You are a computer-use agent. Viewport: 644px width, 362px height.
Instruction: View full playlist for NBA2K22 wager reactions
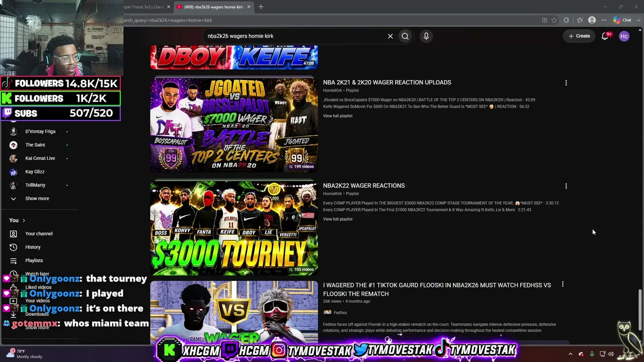pos(338,219)
